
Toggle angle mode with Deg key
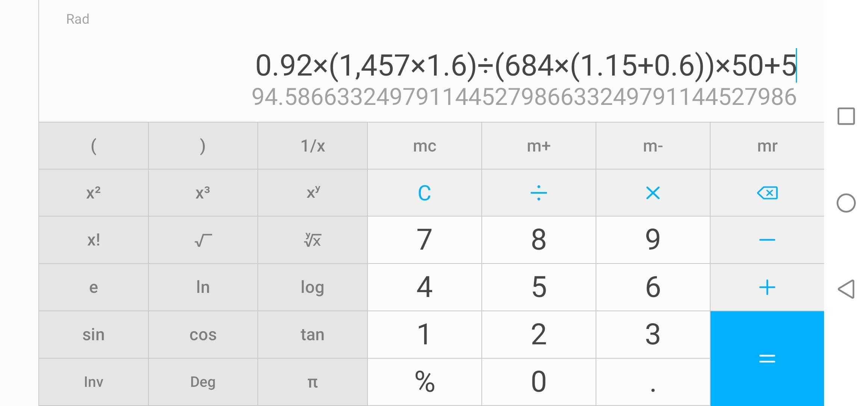[x=203, y=382]
